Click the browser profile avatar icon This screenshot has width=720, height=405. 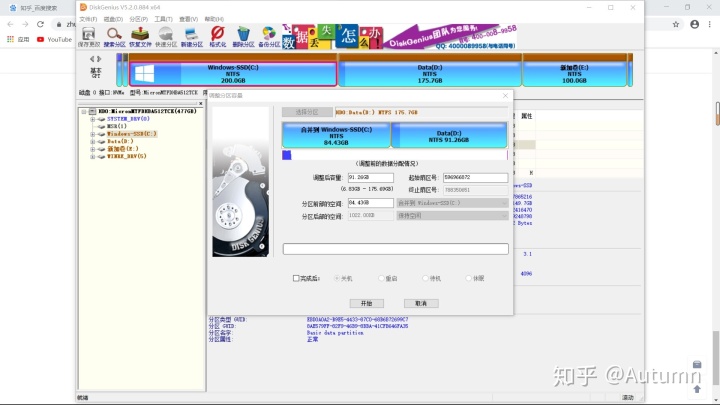coord(694,24)
